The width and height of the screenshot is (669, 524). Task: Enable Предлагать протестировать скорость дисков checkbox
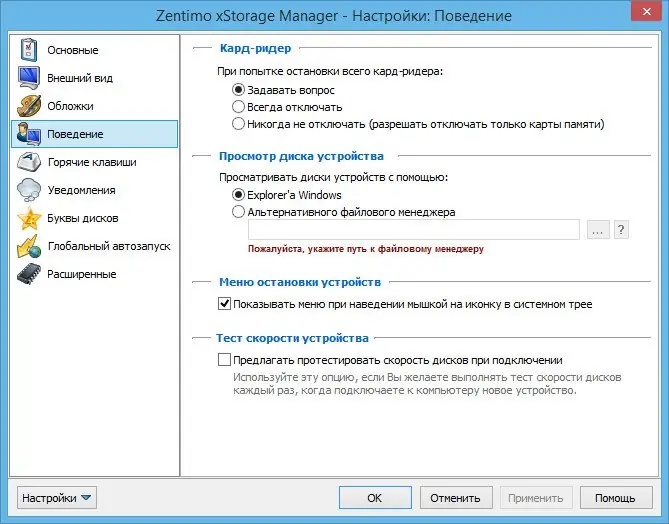point(224,360)
